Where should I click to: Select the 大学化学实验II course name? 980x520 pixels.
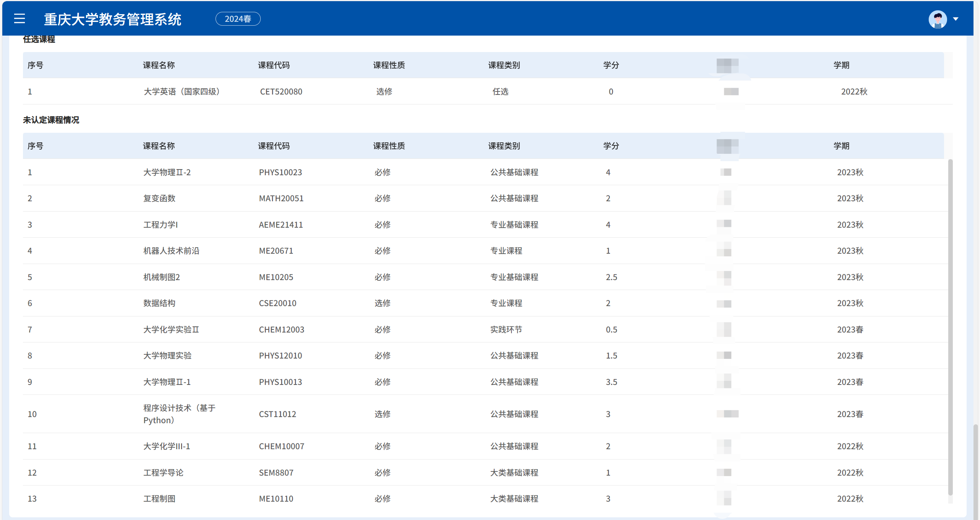171,329
